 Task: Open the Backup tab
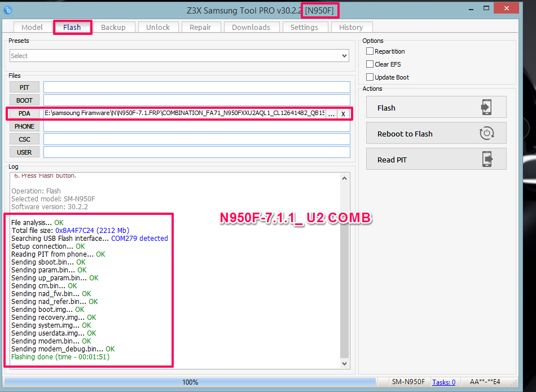coord(113,27)
